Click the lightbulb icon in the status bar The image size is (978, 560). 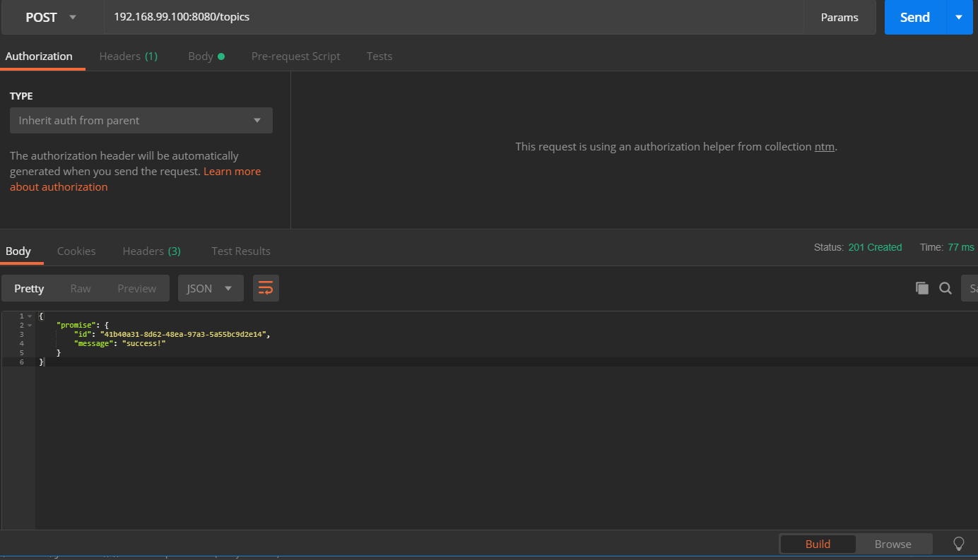click(959, 544)
